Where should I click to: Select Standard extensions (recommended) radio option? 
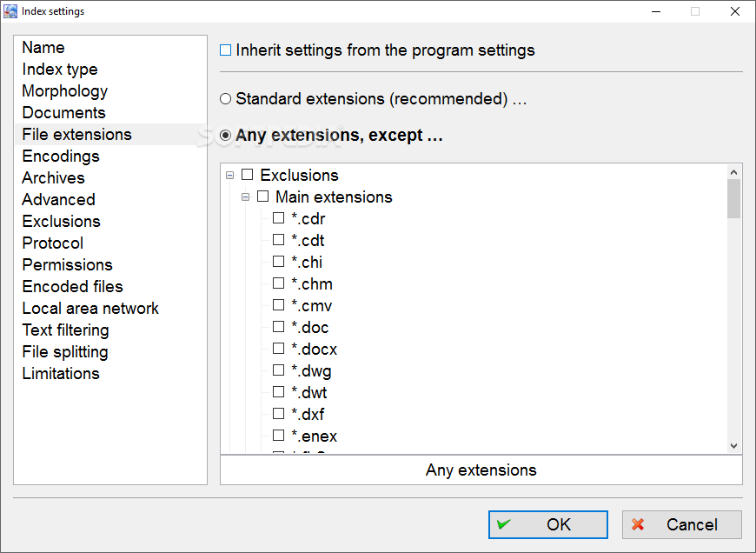[225, 99]
